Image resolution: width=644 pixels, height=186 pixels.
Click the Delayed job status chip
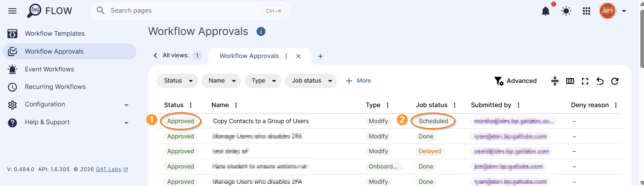click(x=430, y=151)
